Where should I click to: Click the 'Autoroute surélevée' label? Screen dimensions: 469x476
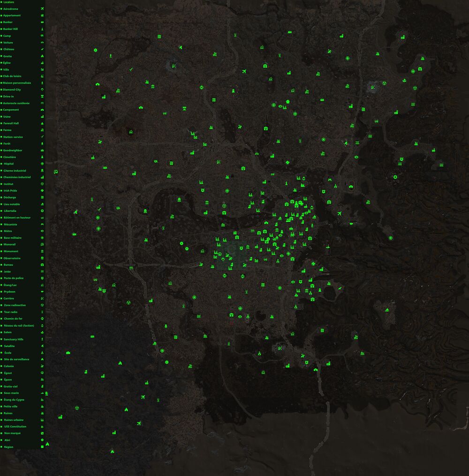click(x=16, y=103)
